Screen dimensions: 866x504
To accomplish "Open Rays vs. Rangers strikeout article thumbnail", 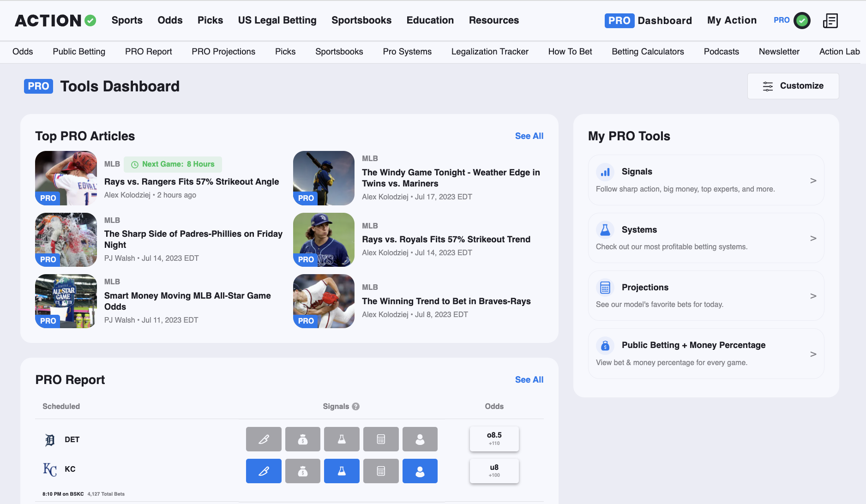I will [x=66, y=178].
